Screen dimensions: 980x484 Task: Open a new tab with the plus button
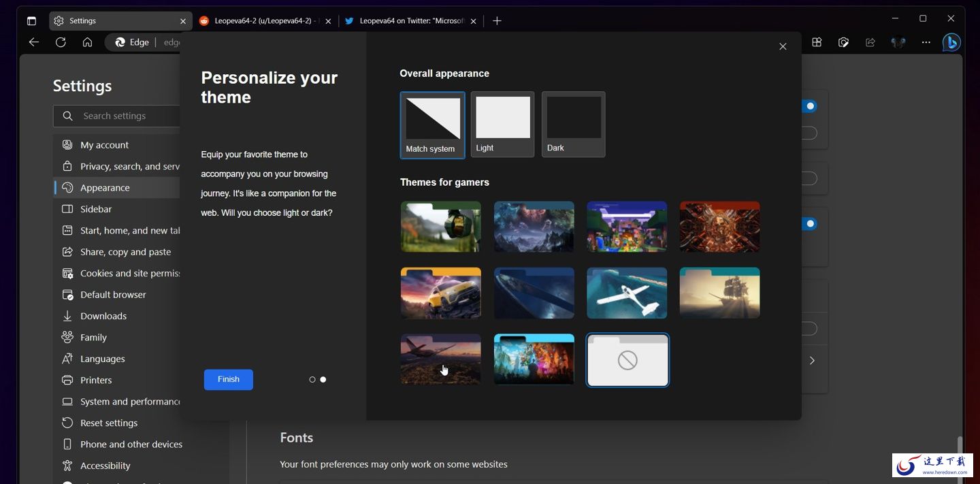click(x=497, y=21)
